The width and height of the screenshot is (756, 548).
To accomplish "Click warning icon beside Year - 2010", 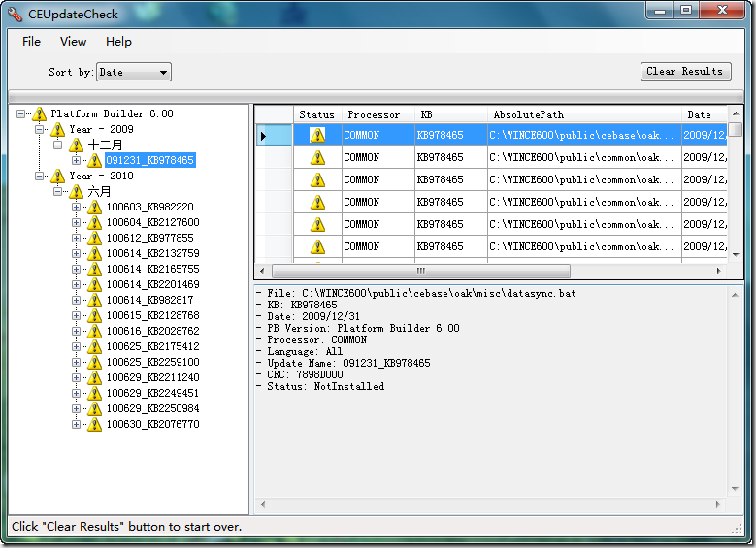I will (x=57, y=177).
